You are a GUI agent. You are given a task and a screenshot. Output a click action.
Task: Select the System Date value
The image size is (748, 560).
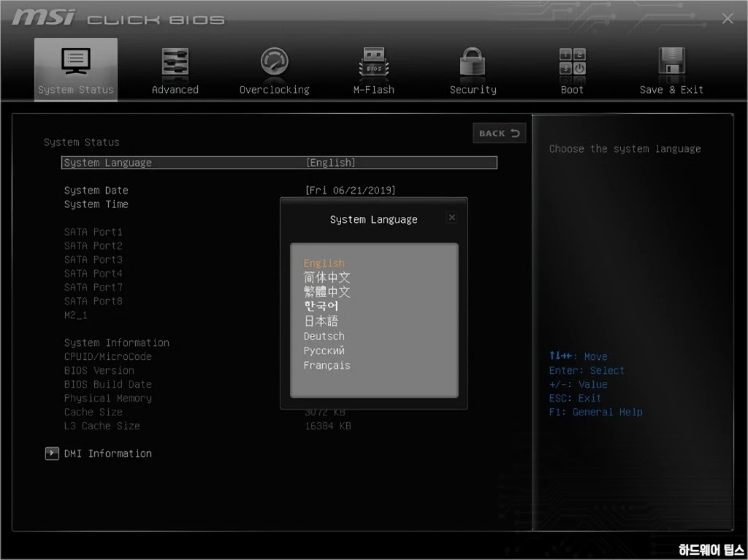click(x=350, y=191)
